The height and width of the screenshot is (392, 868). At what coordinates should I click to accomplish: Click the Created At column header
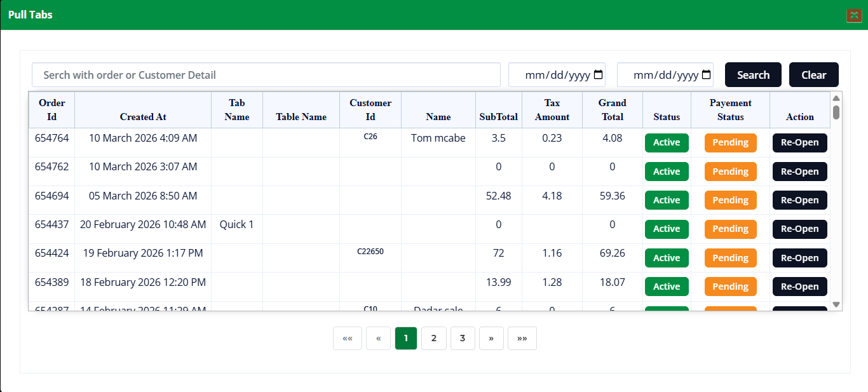click(143, 117)
